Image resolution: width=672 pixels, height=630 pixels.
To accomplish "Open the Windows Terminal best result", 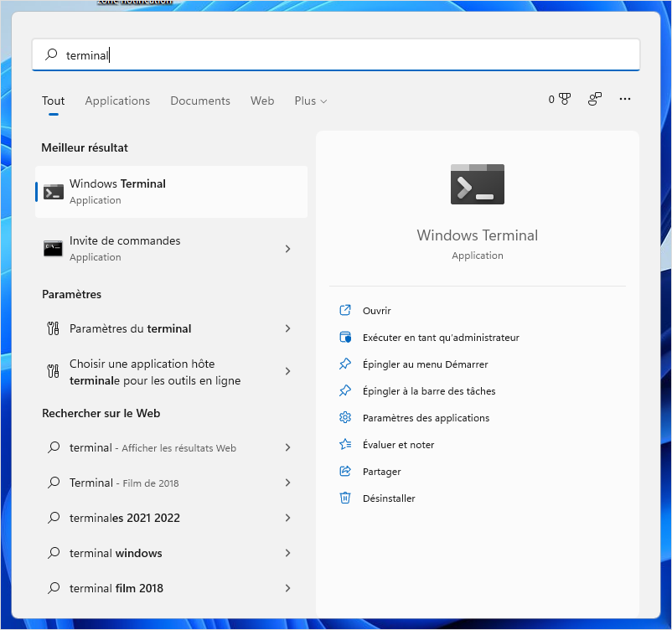I will pos(172,192).
